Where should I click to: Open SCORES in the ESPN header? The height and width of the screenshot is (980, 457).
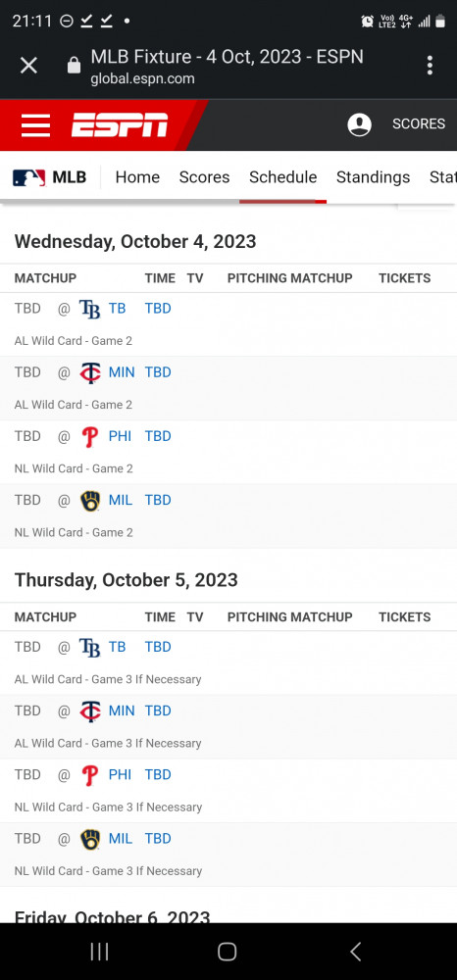419,123
